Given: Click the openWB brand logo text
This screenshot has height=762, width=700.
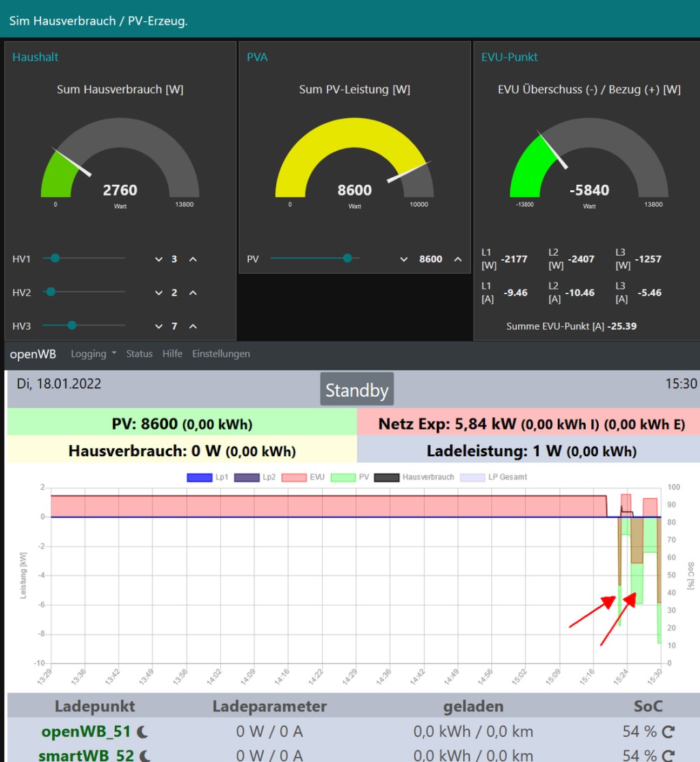Looking at the screenshot, I should point(33,354).
